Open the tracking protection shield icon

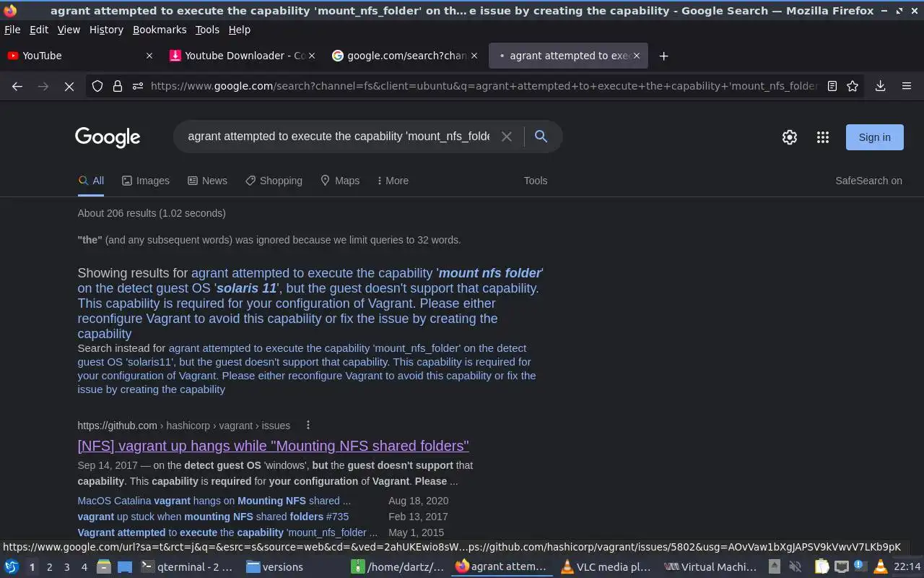coord(97,86)
